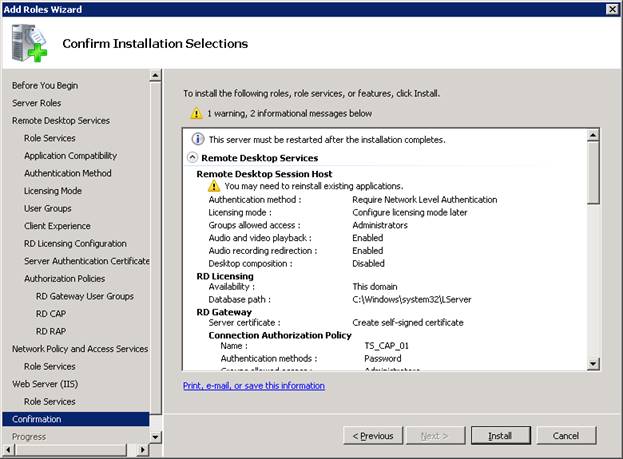Viewport: 623px width, 459px height.
Task: Click the information icon beside restart message
Action: coord(197,139)
